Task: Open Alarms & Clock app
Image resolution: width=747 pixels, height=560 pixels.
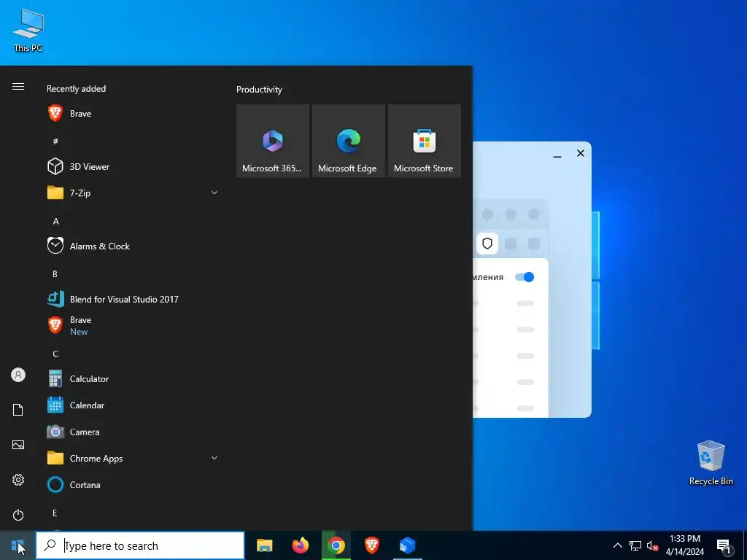Action: (133, 246)
